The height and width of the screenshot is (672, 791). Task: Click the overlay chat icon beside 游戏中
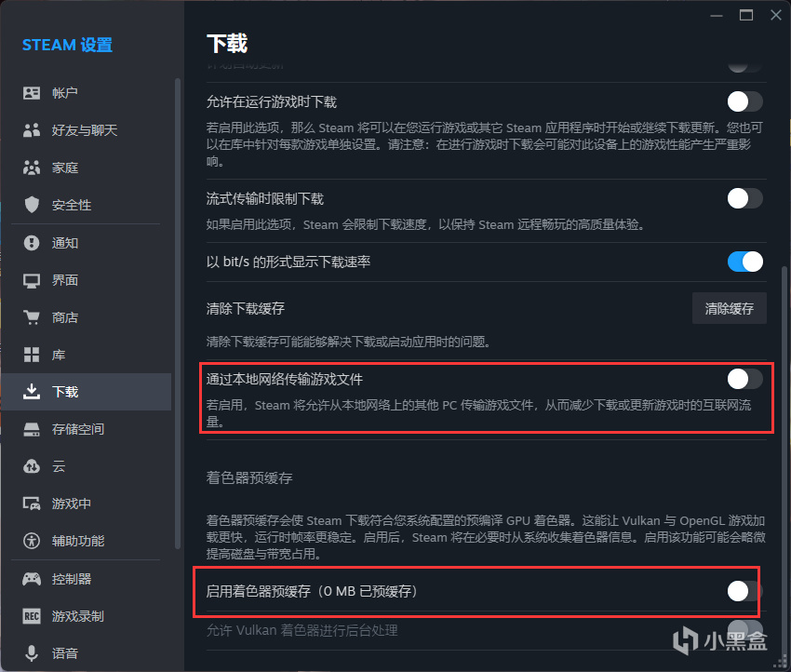point(32,504)
